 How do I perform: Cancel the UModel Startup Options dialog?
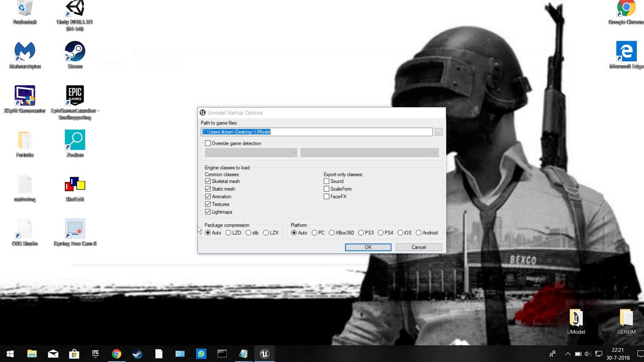coord(419,247)
